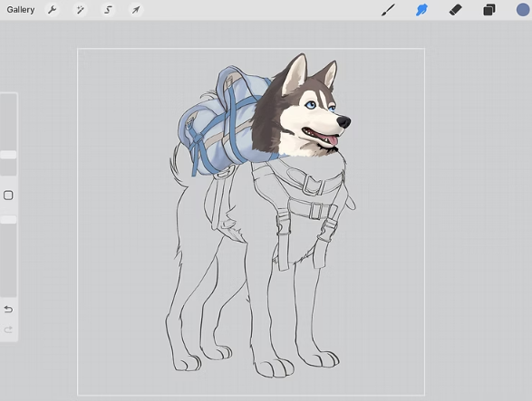Tap the square Modify button in sidebar
Image resolution: width=532 pixels, height=401 pixels.
[8, 196]
